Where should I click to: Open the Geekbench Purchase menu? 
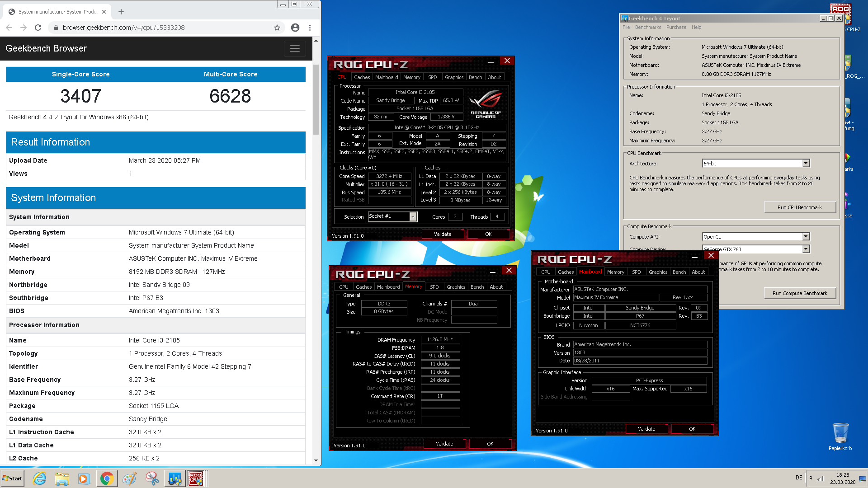pos(676,27)
